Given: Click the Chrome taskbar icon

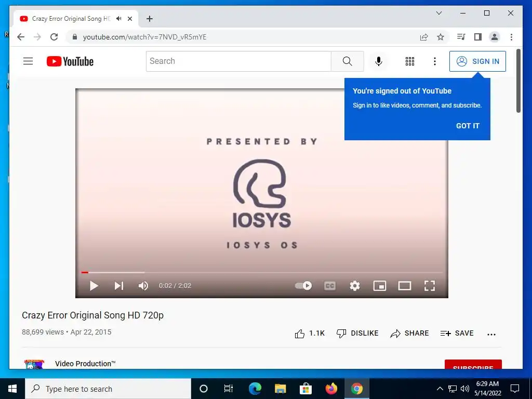Looking at the screenshot, I should pyautogui.click(x=356, y=389).
